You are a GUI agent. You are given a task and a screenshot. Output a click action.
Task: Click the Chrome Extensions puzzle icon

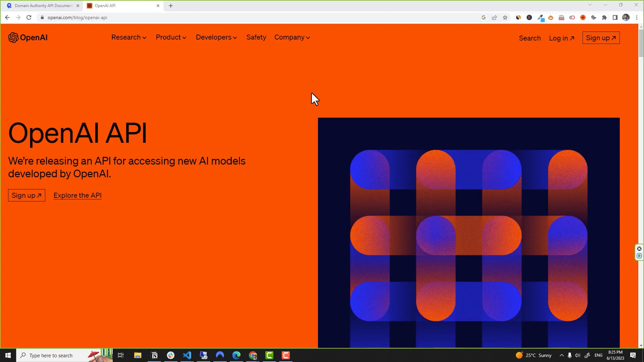(x=604, y=17)
